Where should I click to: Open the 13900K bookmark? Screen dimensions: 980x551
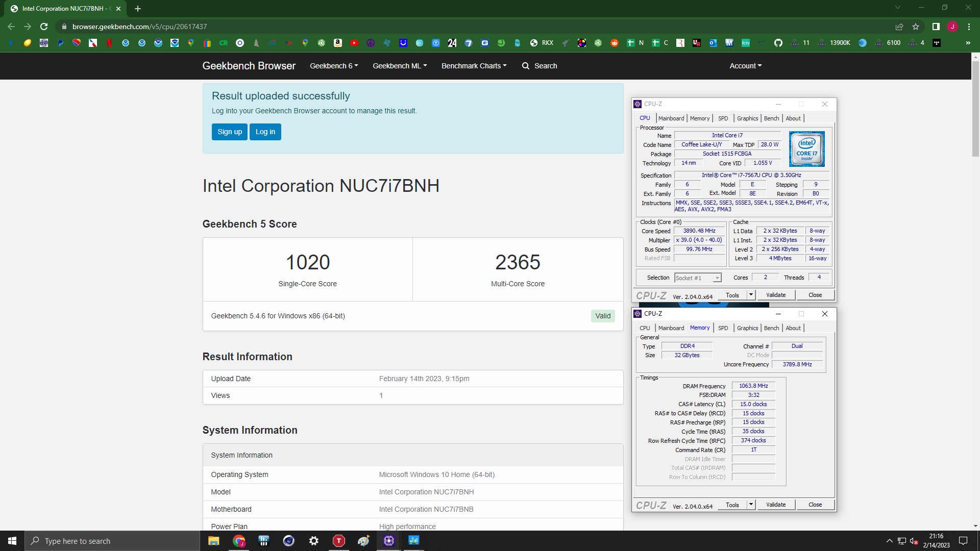[835, 43]
